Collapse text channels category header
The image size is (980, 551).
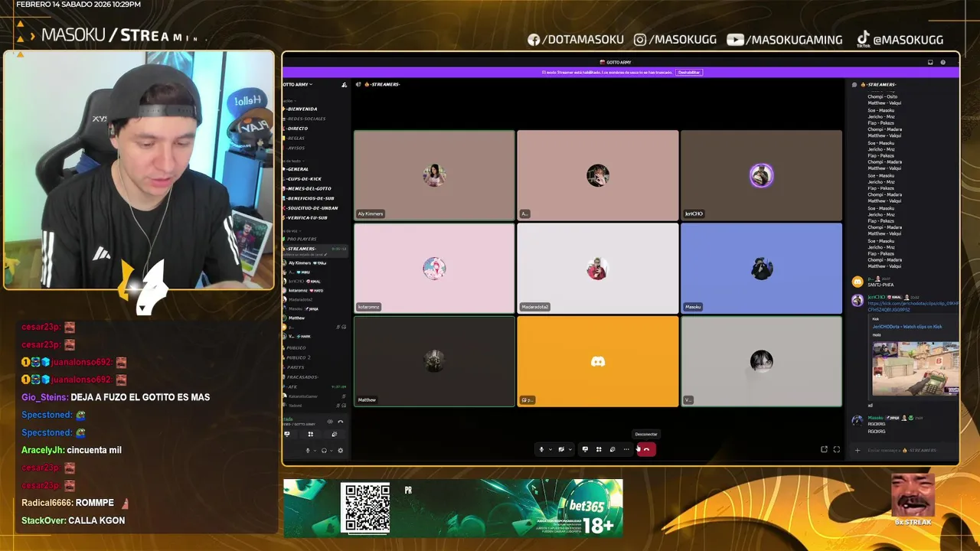click(292, 161)
